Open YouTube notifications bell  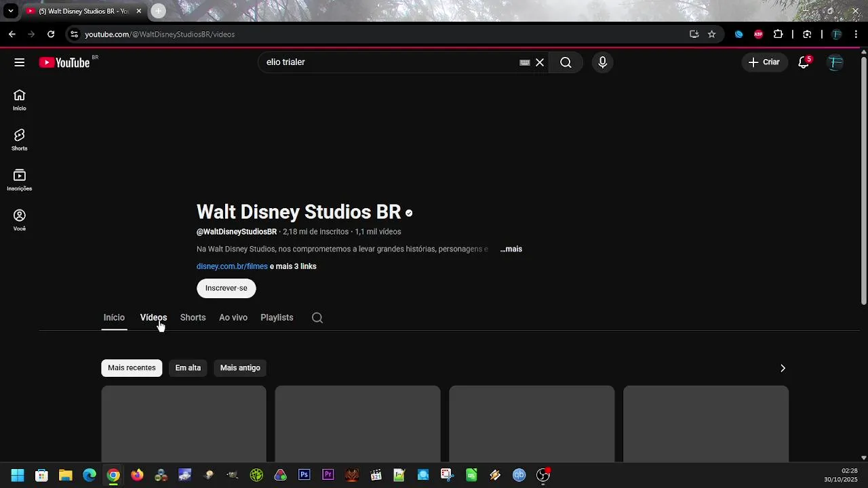(804, 62)
